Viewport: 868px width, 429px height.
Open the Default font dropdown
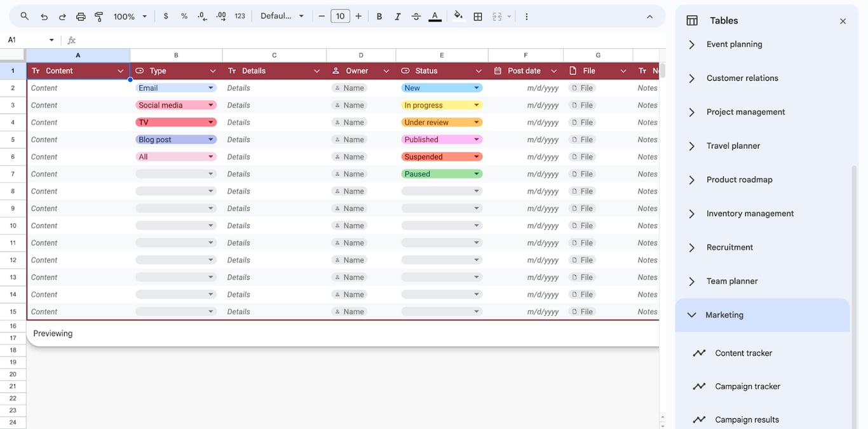(282, 17)
